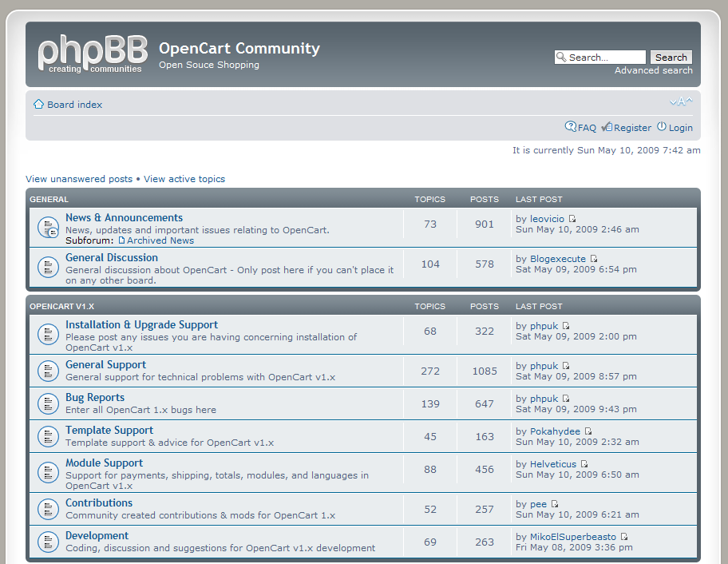Click the current time text

tap(607, 150)
